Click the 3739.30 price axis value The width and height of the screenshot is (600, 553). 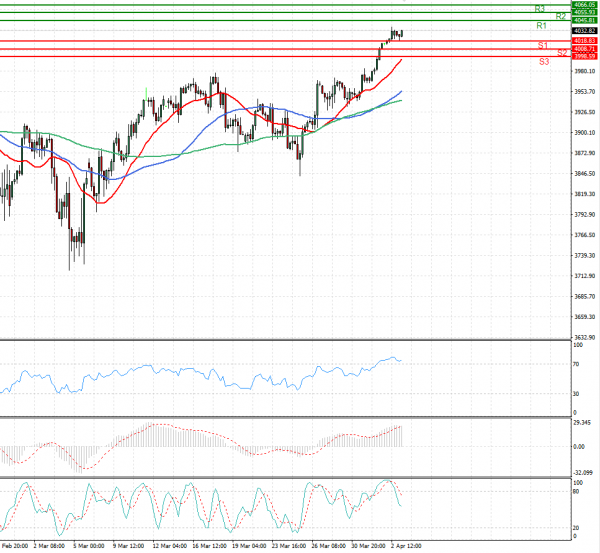coord(585,255)
